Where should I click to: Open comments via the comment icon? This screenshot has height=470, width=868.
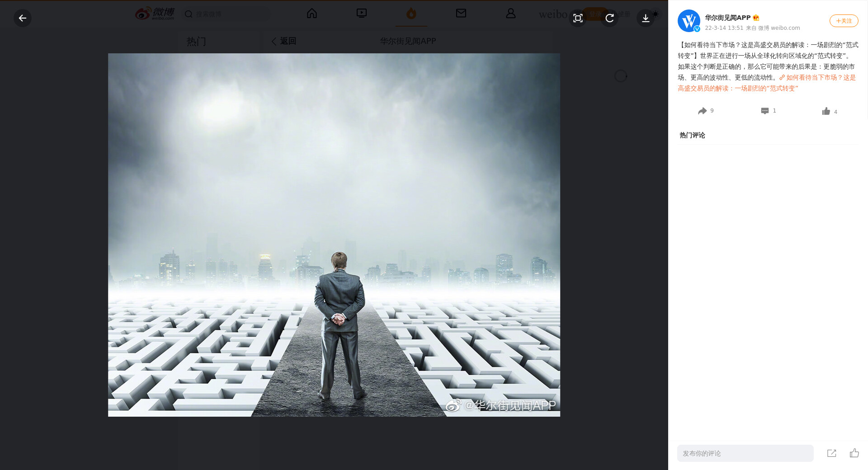point(765,111)
